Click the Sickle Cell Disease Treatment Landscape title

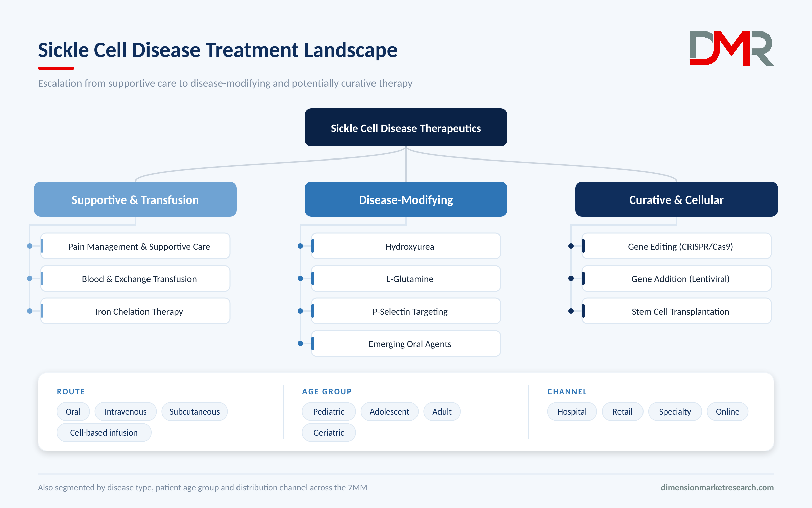tap(218, 50)
